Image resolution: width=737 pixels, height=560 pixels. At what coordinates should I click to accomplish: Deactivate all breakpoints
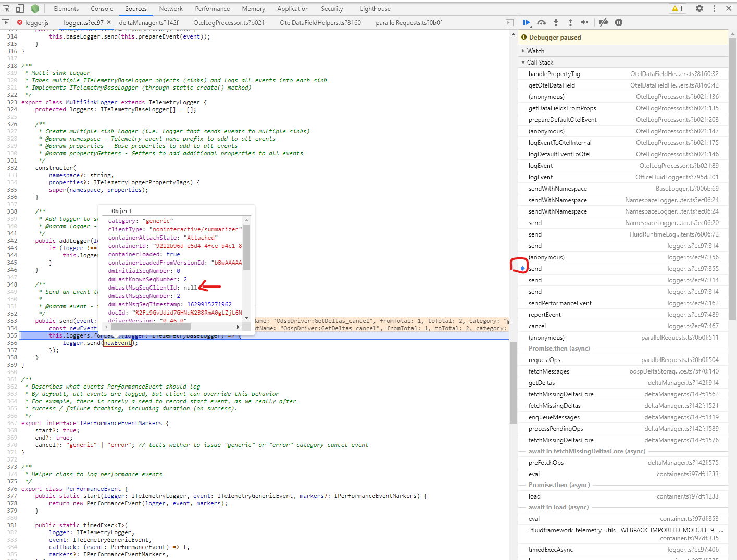[603, 22]
